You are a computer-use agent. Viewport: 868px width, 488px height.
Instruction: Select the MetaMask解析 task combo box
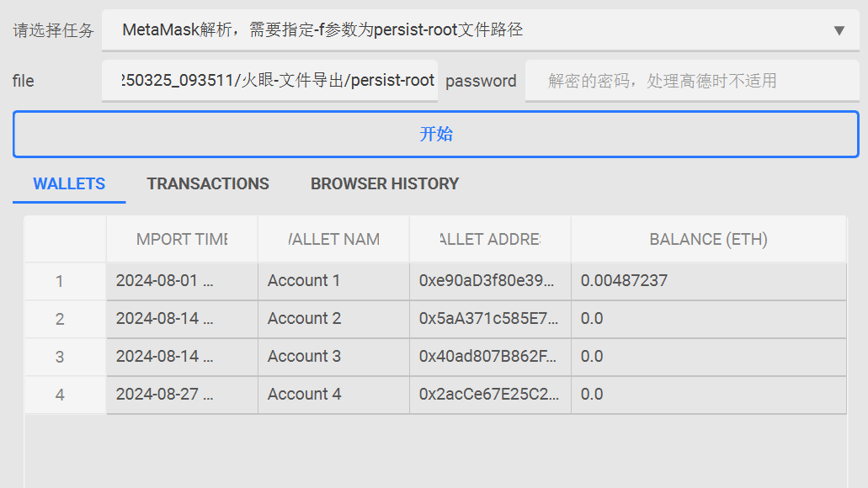tap(481, 30)
